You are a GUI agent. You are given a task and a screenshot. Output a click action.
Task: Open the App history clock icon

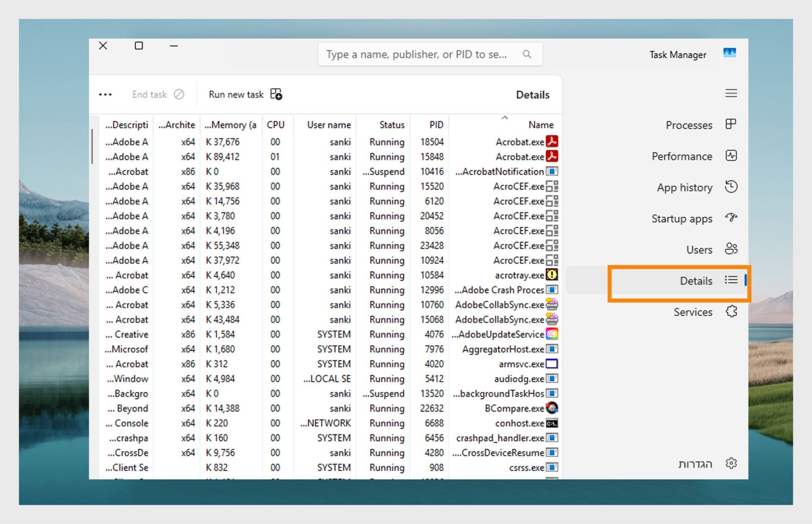point(731,187)
